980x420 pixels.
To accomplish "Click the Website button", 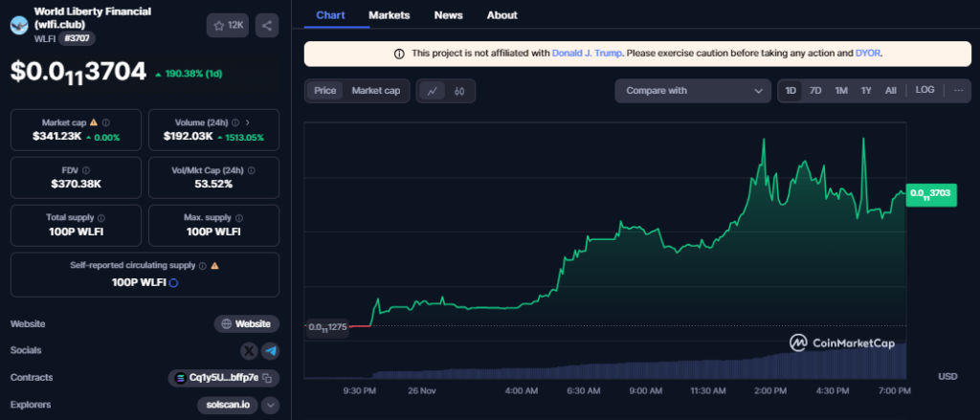I will 247,324.
